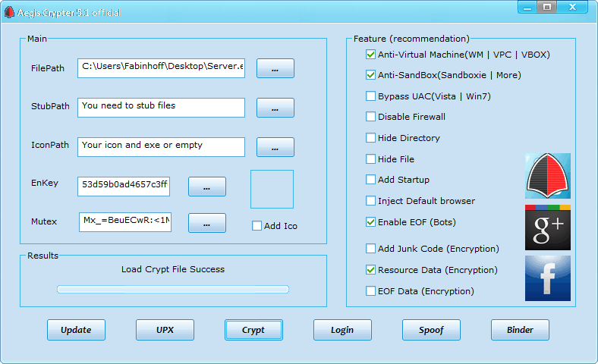The width and height of the screenshot is (598, 364).
Task: Focus the IconPath input field
Action: [x=161, y=147]
